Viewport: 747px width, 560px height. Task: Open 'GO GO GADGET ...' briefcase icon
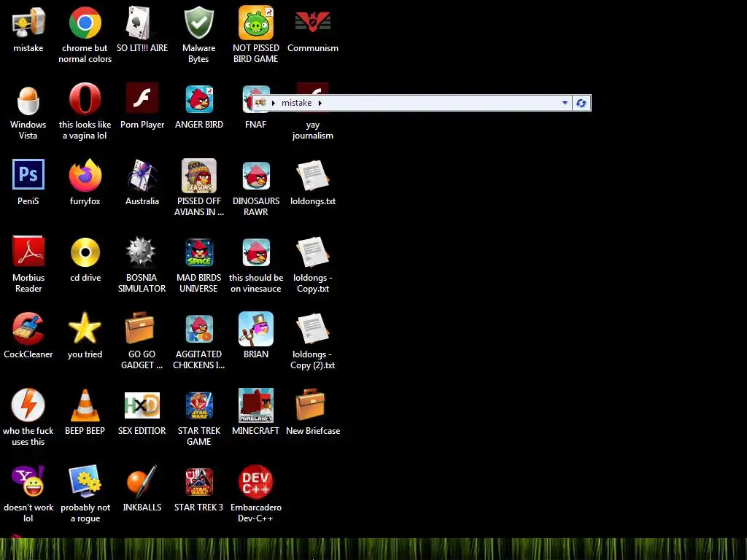140,327
